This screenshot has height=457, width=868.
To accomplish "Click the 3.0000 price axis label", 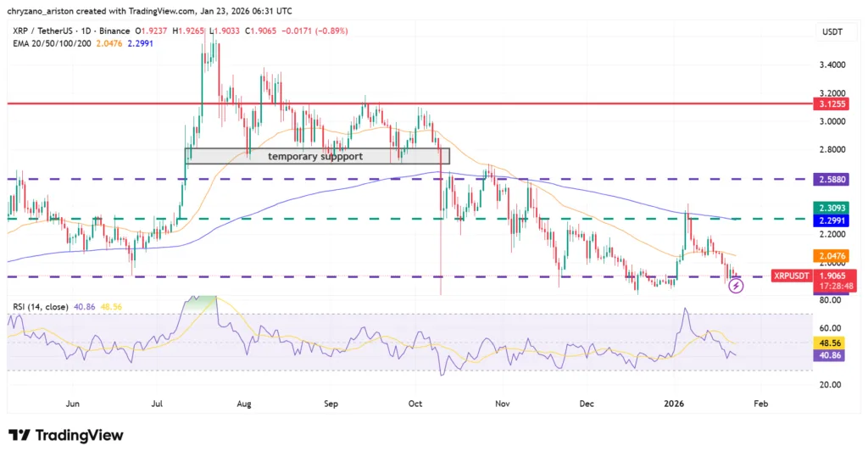I will pyautogui.click(x=832, y=121).
